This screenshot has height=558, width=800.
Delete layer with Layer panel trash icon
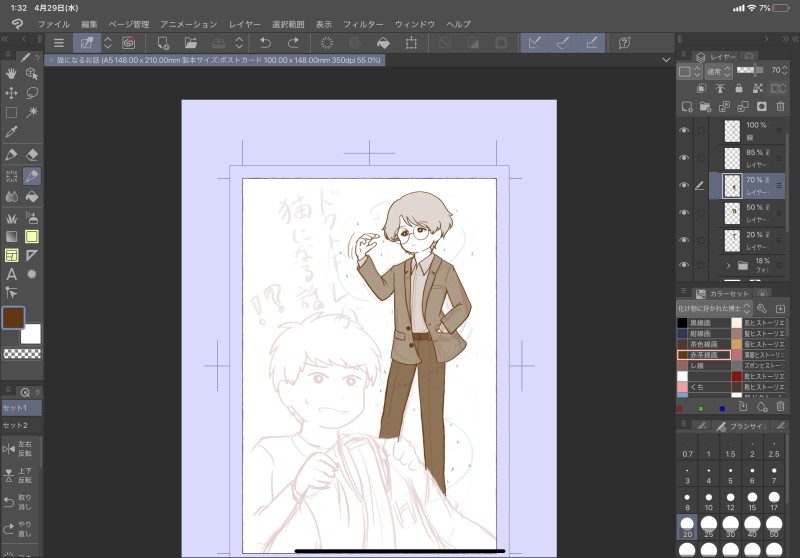(x=780, y=107)
